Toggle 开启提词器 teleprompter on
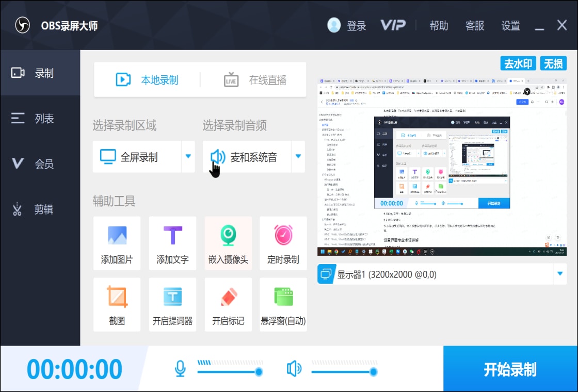The height and width of the screenshot is (392, 578). pos(172,304)
